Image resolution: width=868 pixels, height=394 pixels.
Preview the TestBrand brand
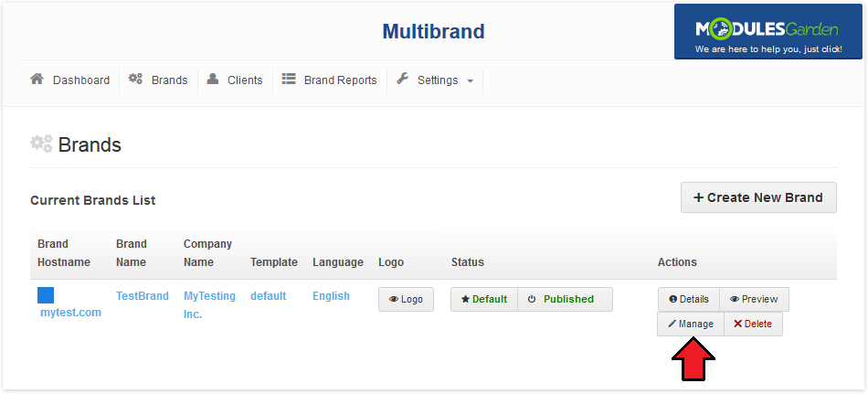(x=754, y=299)
